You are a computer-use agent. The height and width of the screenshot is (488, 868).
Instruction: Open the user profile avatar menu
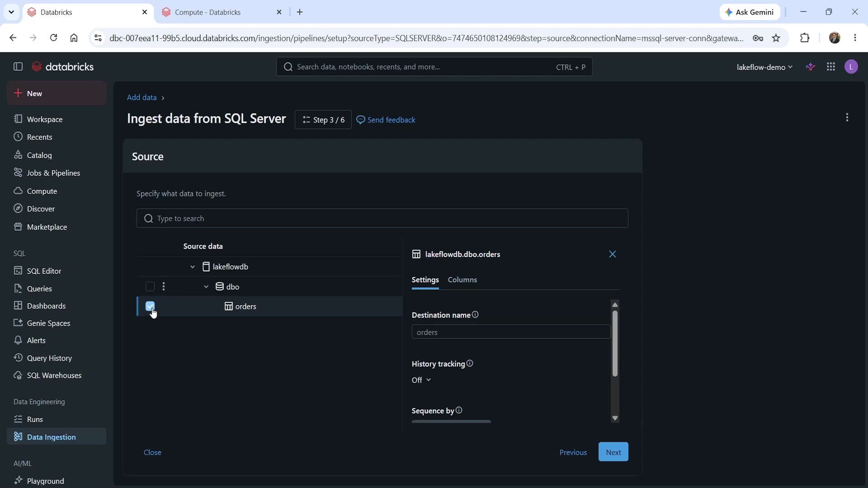[x=851, y=67]
